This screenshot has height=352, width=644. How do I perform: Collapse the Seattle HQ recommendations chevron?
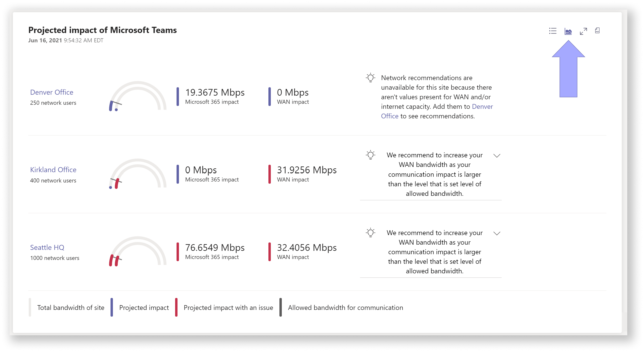click(x=498, y=233)
